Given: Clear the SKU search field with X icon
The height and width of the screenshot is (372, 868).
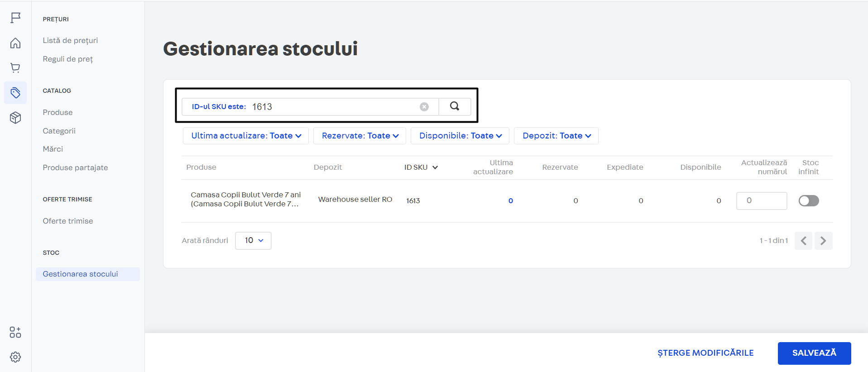Looking at the screenshot, I should [x=424, y=107].
